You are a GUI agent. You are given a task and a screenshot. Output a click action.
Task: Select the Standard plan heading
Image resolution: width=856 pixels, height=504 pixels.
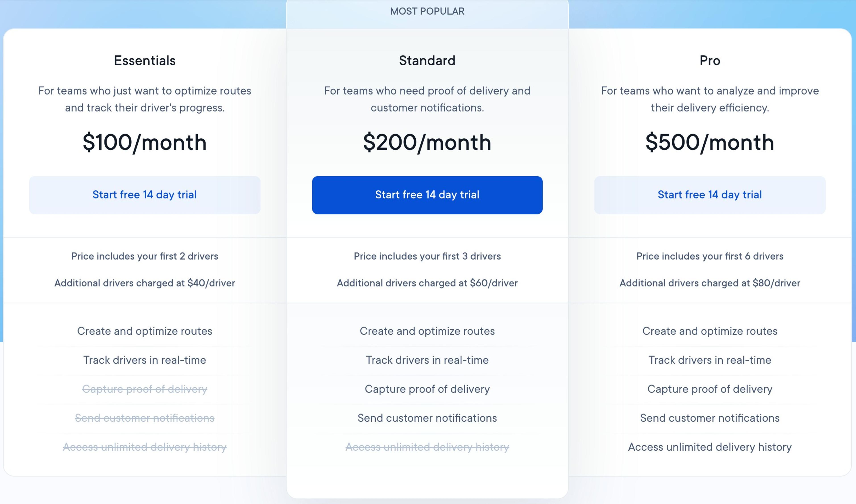pyautogui.click(x=427, y=60)
